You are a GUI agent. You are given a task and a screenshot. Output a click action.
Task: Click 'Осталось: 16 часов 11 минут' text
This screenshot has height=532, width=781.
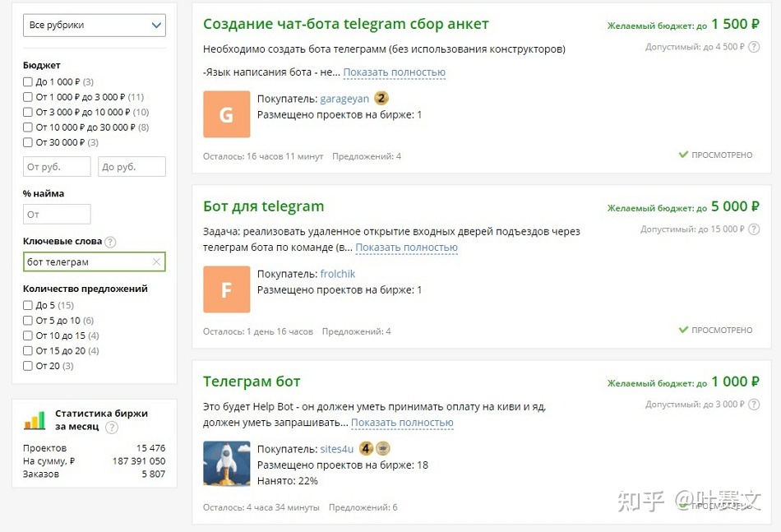tap(263, 156)
